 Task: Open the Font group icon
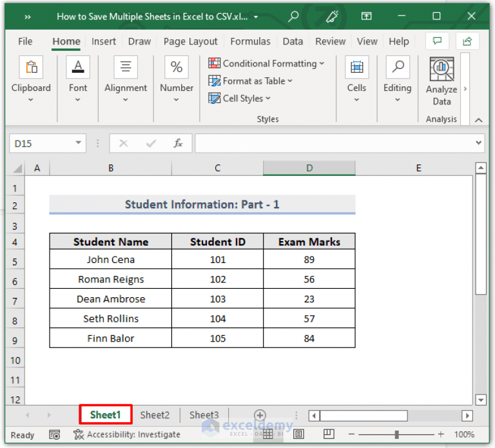78,67
